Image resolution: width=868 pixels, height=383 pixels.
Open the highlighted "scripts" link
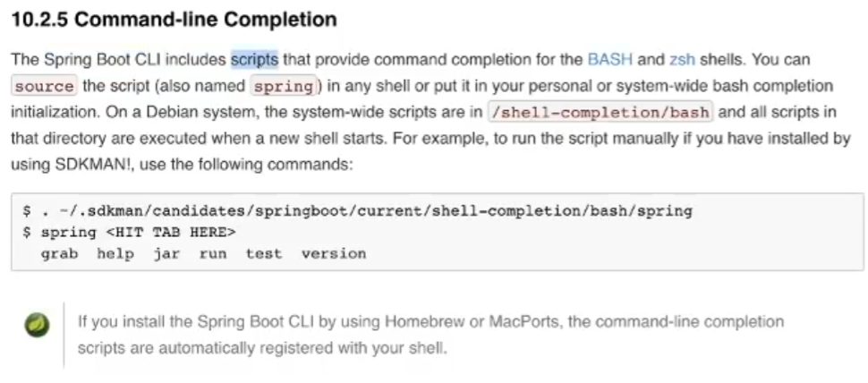(x=255, y=59)
